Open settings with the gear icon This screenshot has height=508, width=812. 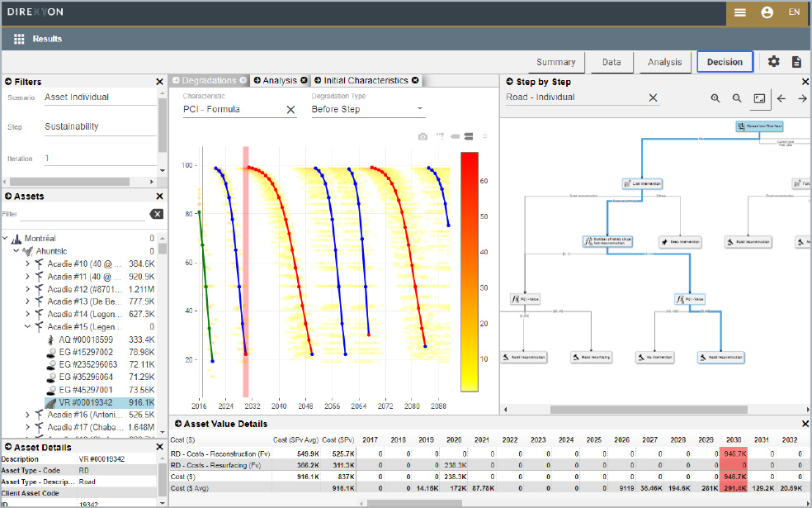774,62
